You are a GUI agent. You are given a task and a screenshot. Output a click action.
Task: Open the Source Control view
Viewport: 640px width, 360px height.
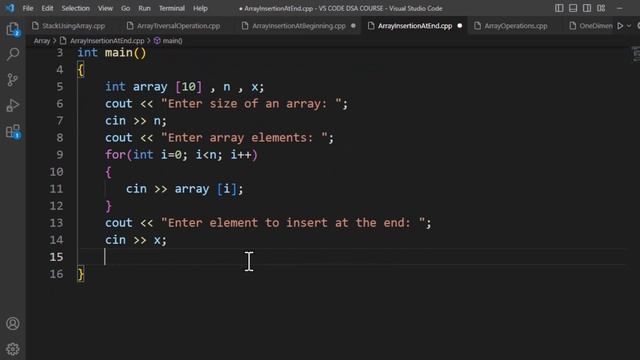13,80
